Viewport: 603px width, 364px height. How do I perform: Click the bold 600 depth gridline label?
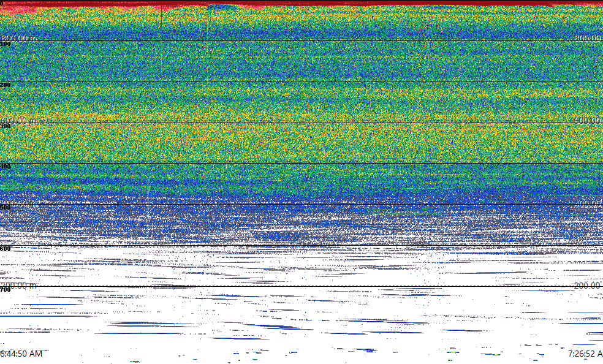[6, 249]
